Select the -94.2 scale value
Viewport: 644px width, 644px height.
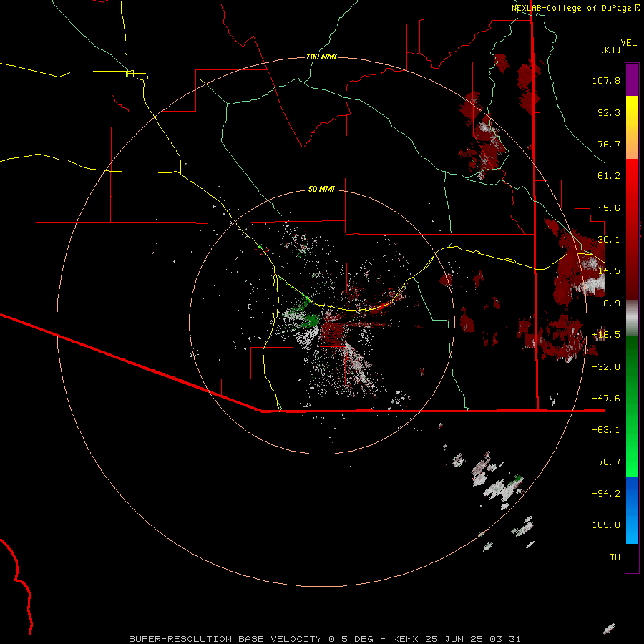[606, 494]
